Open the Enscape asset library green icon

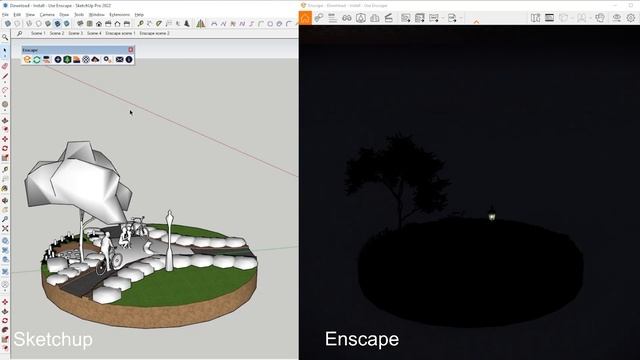67,60
